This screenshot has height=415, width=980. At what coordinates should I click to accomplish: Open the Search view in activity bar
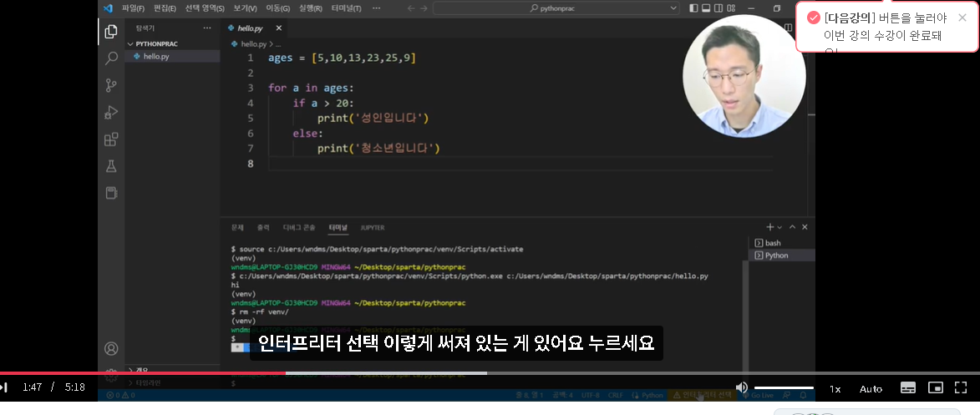click(x=111, y=58)
